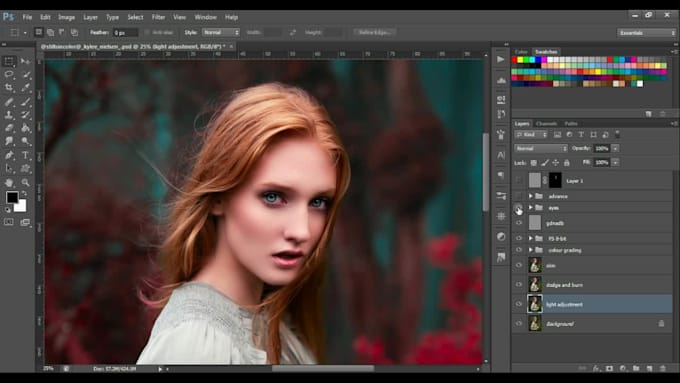Open the File menu
680x383 pixels.
click(x=27, y=17)
